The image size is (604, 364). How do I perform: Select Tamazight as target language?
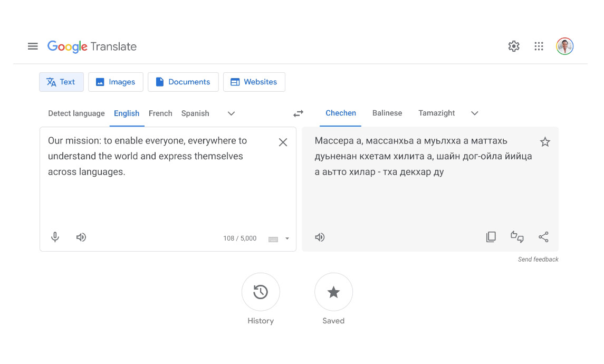tap(436, 113)
